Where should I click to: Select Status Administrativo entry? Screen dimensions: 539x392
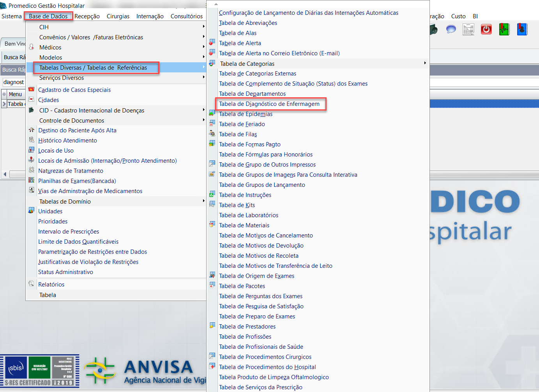[65, 272]
